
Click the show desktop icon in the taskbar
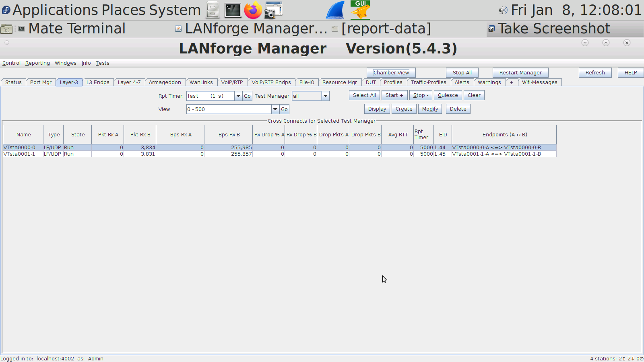click(x=6, y=29)
